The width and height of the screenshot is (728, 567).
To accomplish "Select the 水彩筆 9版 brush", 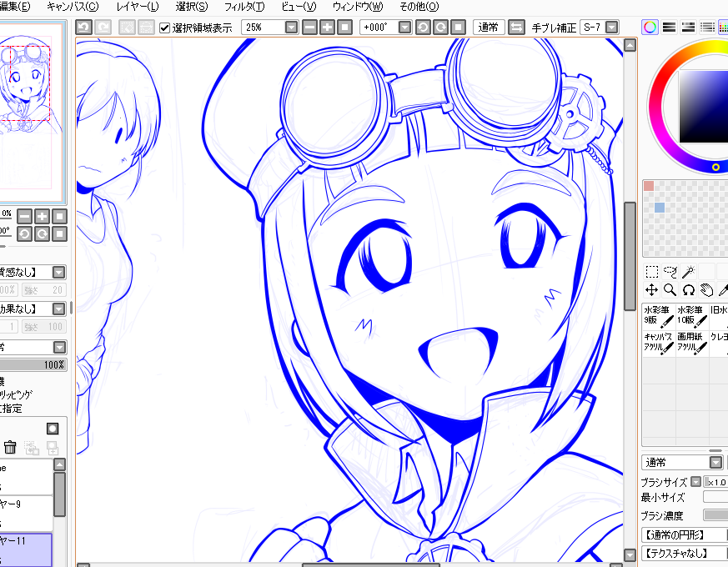I will [658, 316].
